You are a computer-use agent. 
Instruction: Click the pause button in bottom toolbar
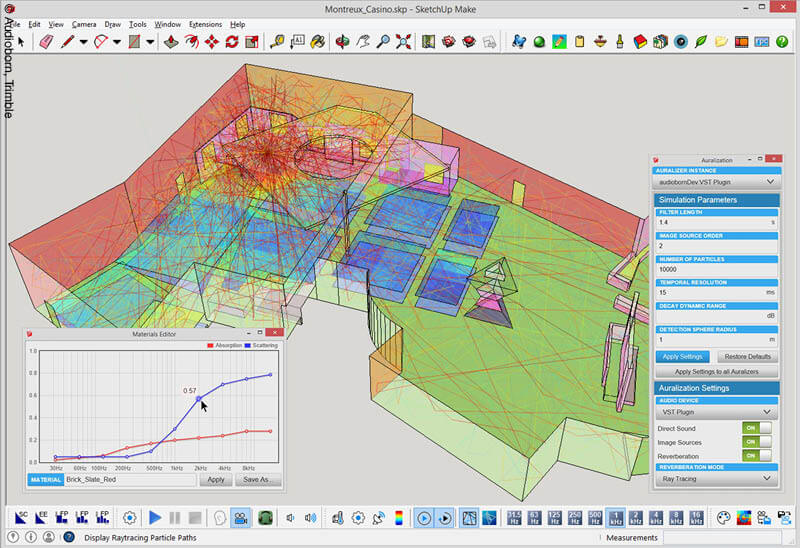174,518
